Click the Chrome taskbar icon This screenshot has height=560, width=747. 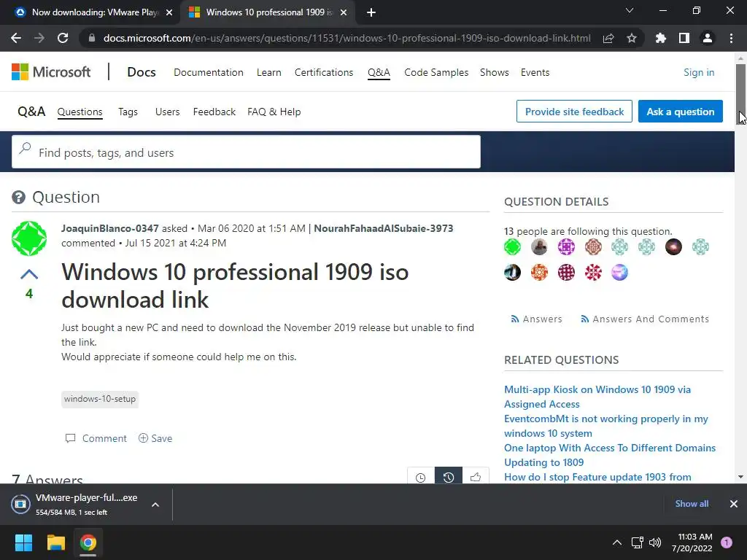click(x=88, y=542)
